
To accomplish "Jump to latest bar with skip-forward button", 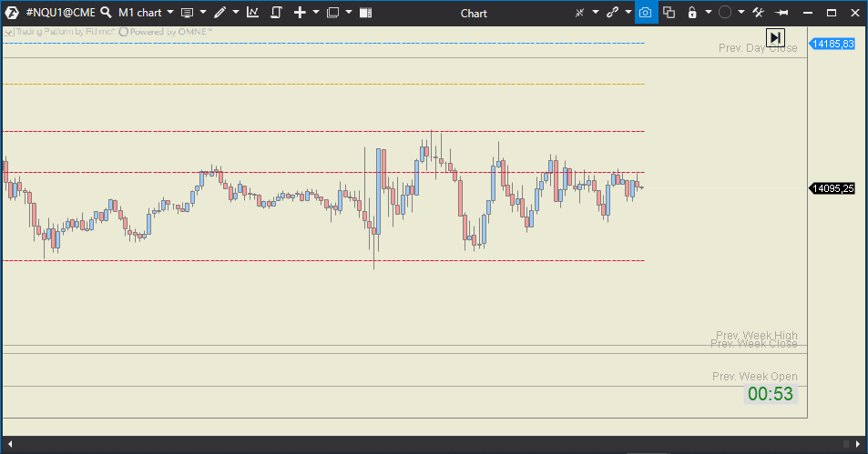I will [x=775, y=37].
